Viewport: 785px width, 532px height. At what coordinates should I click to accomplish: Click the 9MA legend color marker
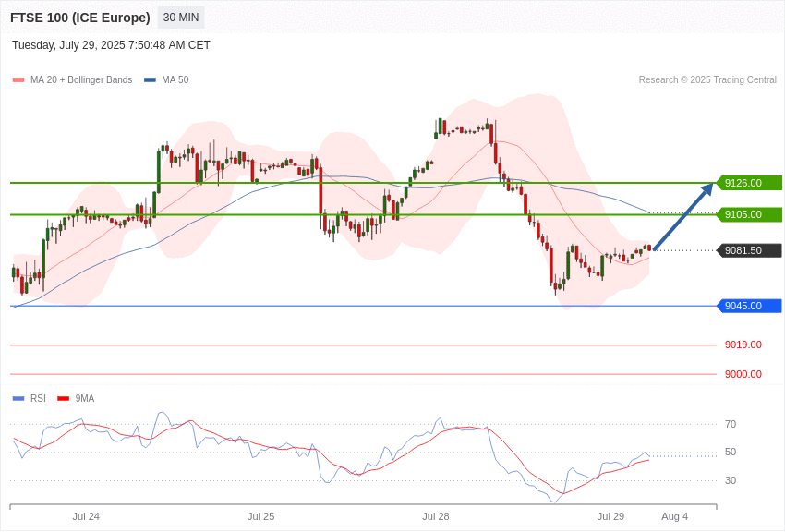tap(63, 398)
